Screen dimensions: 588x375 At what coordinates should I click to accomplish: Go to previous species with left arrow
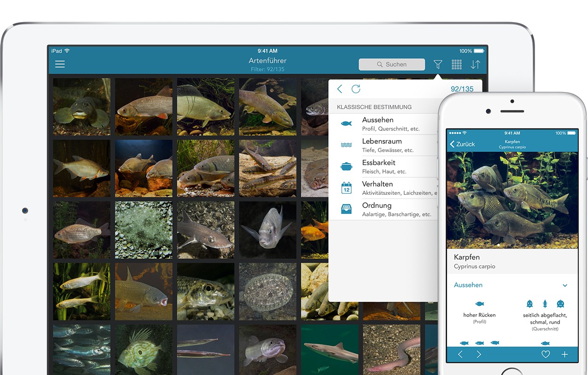pyautogui.click(x=460, y=354)
